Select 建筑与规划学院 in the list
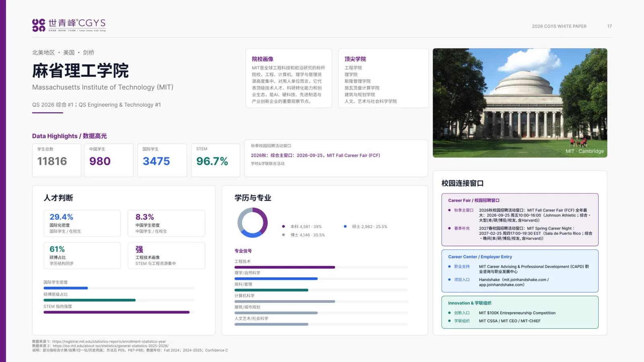644x362 pixels. click(x=359, y=95)
